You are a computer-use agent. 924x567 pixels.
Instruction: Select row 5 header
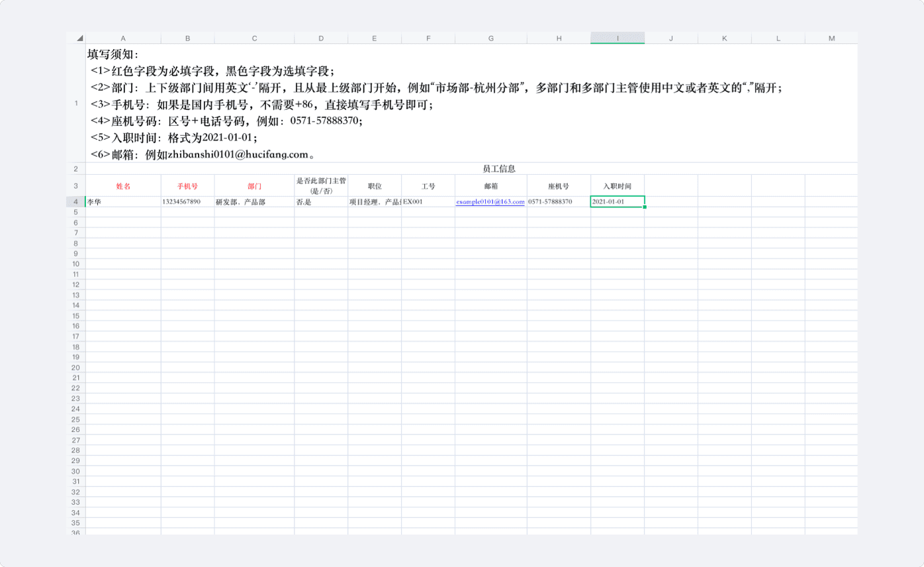tap(76, 212)
